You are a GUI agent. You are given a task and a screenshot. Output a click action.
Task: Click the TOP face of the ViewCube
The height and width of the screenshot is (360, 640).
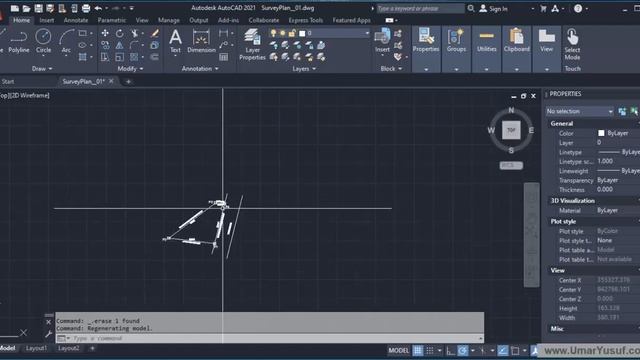[x=511, y=130]
